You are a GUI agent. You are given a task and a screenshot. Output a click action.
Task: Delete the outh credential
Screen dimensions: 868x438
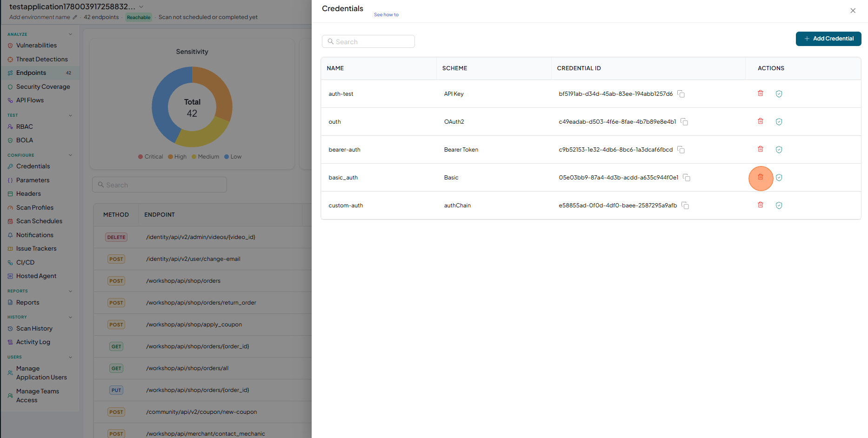click(761, 121)
